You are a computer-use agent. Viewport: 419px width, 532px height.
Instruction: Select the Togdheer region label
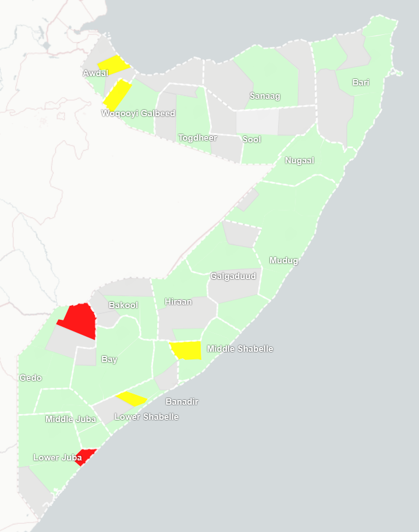click(x=197, y=138)
